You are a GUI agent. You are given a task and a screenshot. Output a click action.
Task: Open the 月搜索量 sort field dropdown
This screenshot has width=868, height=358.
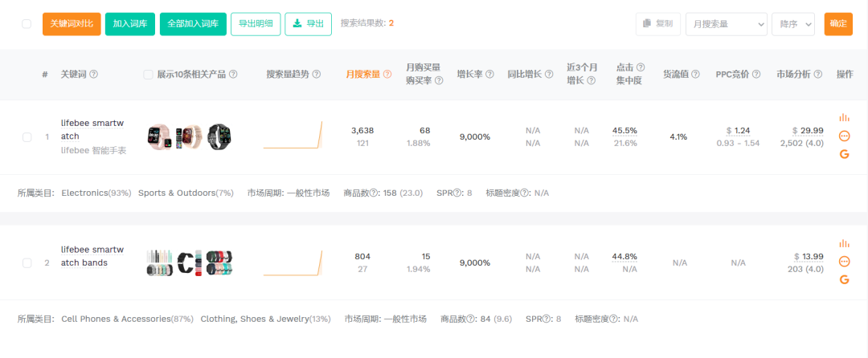coord(727,24)
